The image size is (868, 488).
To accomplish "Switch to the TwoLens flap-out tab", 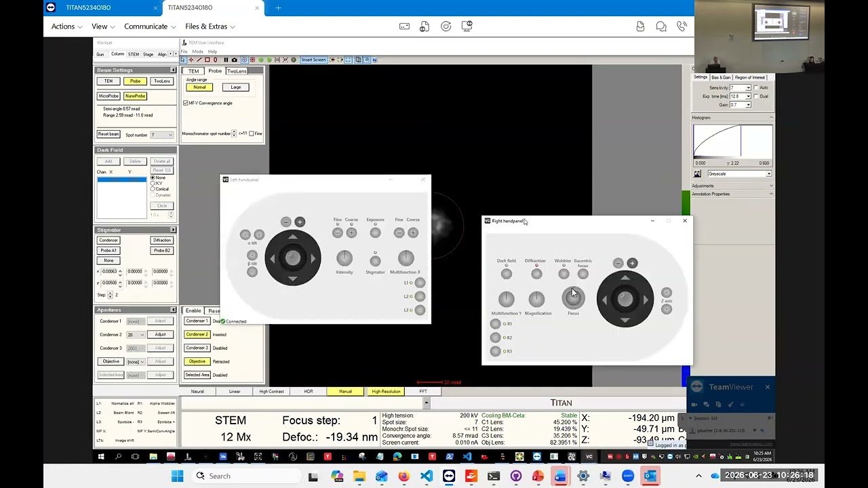I will [237, 71].
